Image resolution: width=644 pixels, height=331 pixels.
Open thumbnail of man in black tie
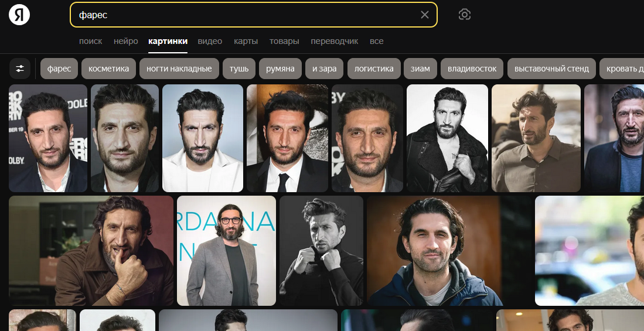click(x=287, y=138)
